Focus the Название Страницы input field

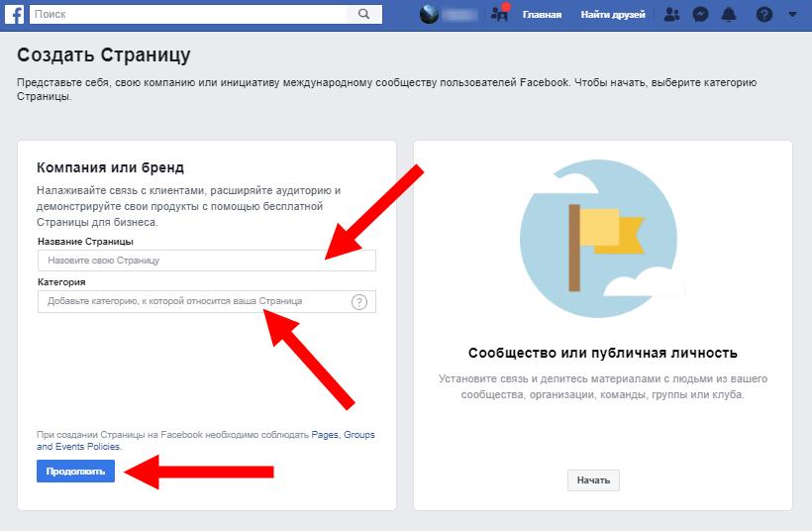point(207,261)
